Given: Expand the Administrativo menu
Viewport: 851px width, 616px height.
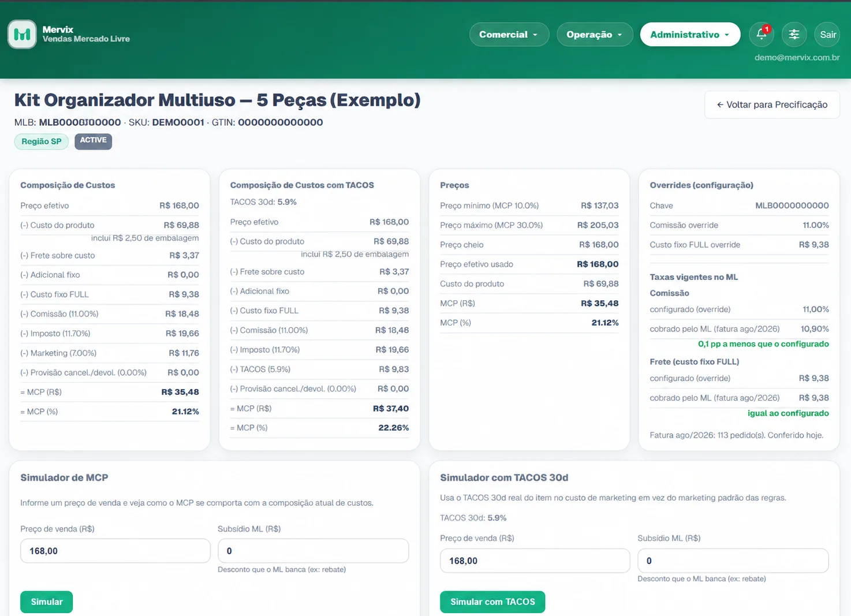Looking at the screenshot, I should pos(690,35).
